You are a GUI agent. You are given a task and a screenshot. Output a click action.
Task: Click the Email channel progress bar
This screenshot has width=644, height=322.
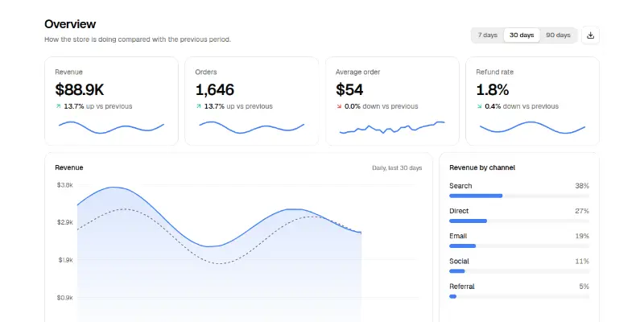tap(519, 246)
